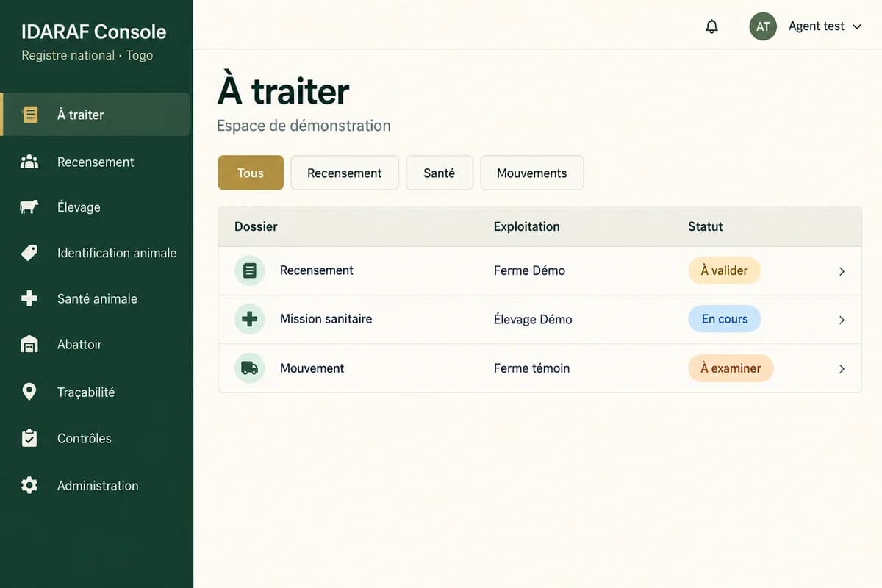The image size is (882, 588).
Task: Click the Identification animale tag icon
Action: coord(29,253)
